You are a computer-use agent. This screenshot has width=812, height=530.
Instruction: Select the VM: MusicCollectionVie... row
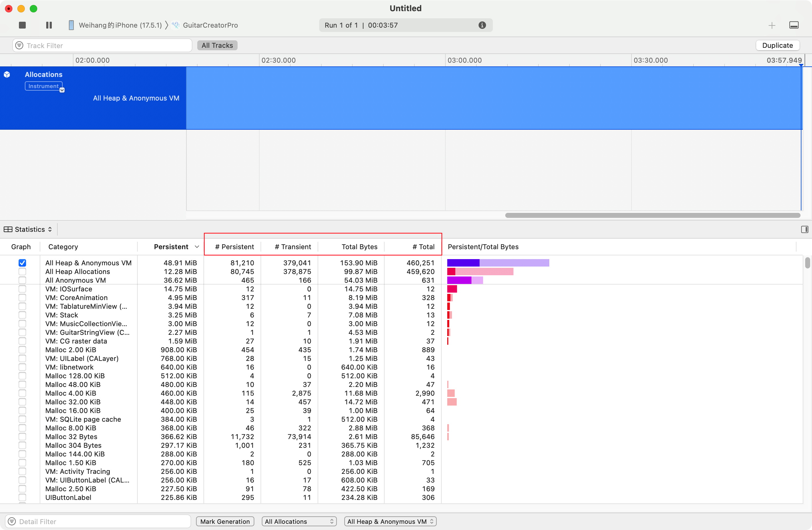point(401,324)
